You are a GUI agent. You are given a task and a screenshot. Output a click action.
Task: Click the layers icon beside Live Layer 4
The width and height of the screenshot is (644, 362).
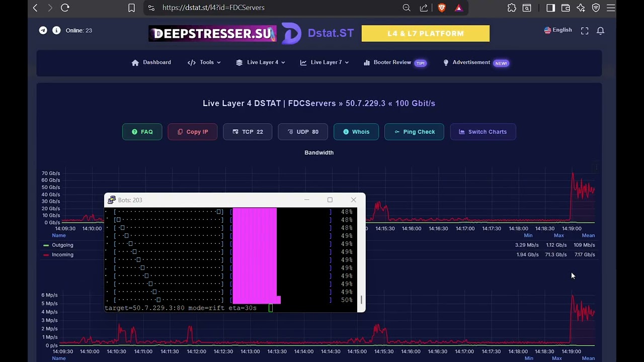pos(239,63)
